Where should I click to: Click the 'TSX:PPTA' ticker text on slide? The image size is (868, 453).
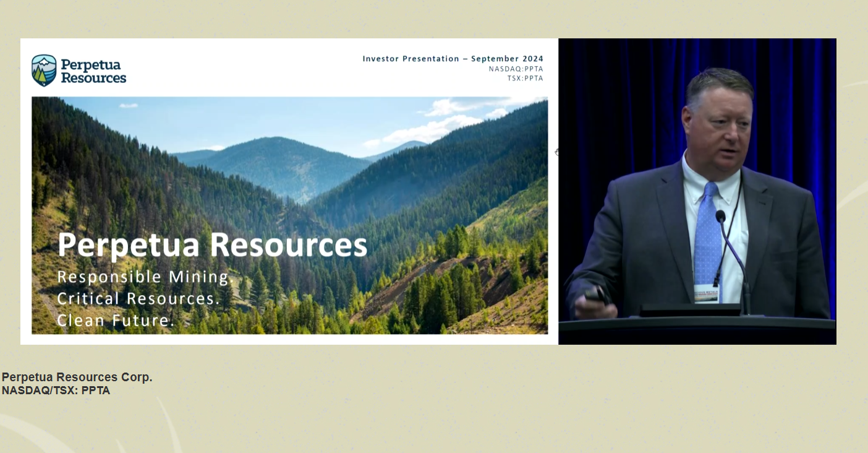[525, 78]
